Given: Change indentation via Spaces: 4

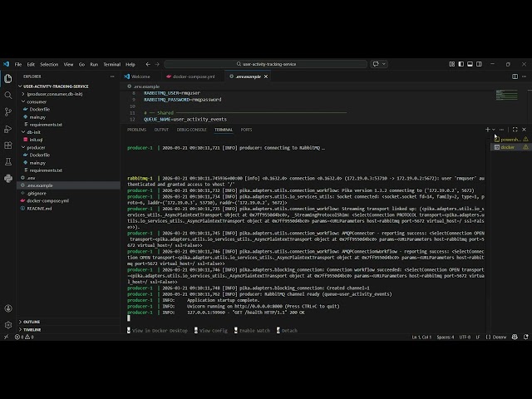Looking at the screenshot, I should point(446,337).
